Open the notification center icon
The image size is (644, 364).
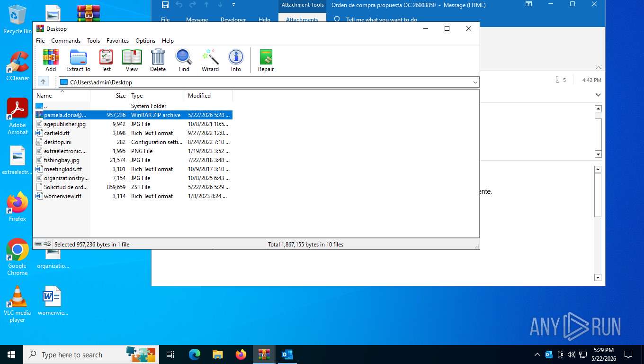tap(628, 355)
